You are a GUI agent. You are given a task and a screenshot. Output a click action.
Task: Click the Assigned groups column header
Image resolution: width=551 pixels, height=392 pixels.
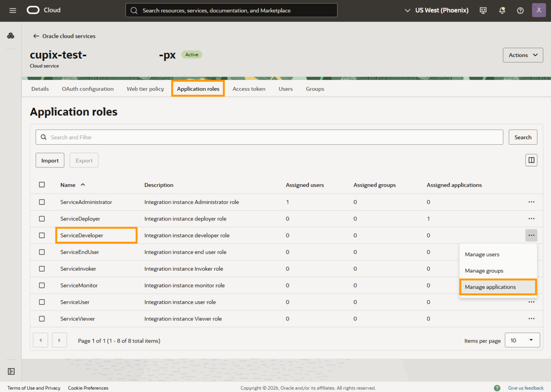coord(375,185)
